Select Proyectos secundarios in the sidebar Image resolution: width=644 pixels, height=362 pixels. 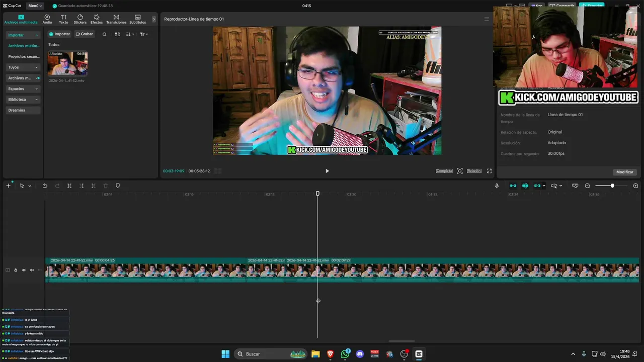(x=24, y=56)
